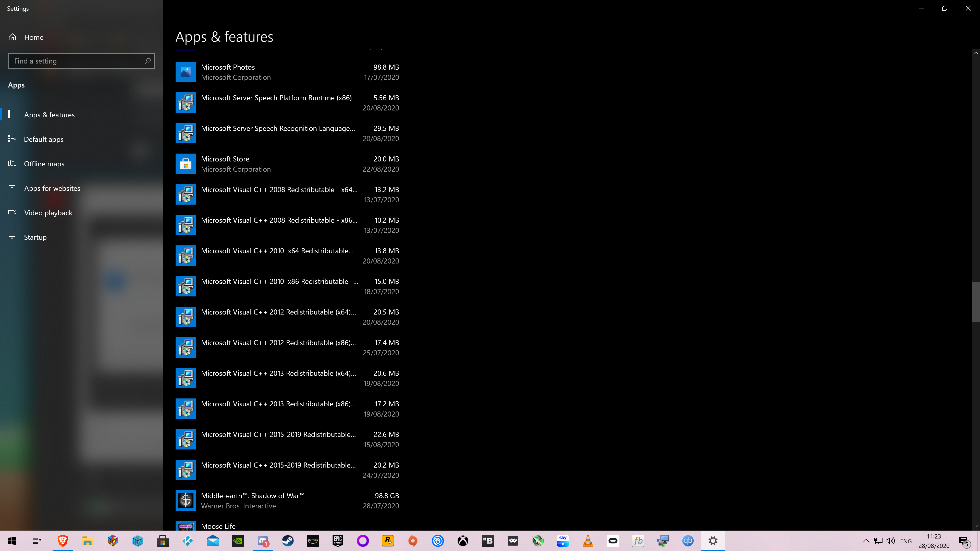Select Visual C++ 2008 Redistributable x86 entry
The image size is (980, 551).
click(x=287, y=225)
